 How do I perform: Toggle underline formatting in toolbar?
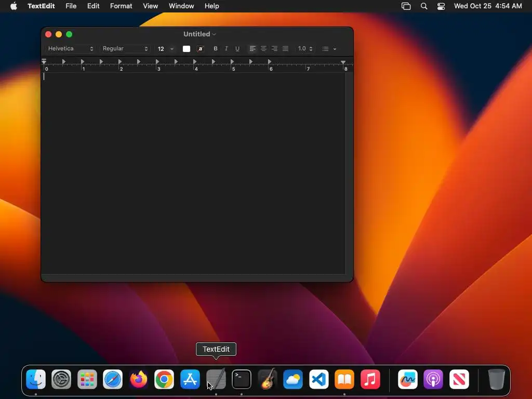tap(237, 48)
